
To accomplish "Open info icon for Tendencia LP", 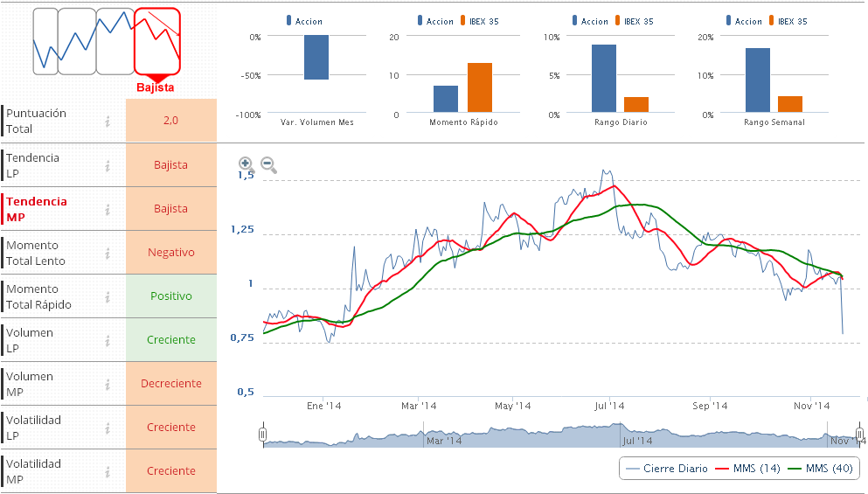I will (x=107, y=165).
